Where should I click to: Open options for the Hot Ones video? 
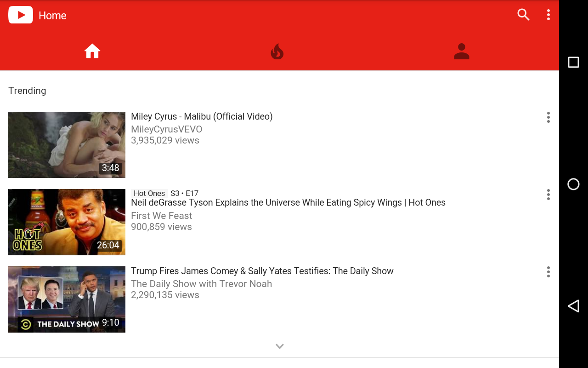[548, 195]
